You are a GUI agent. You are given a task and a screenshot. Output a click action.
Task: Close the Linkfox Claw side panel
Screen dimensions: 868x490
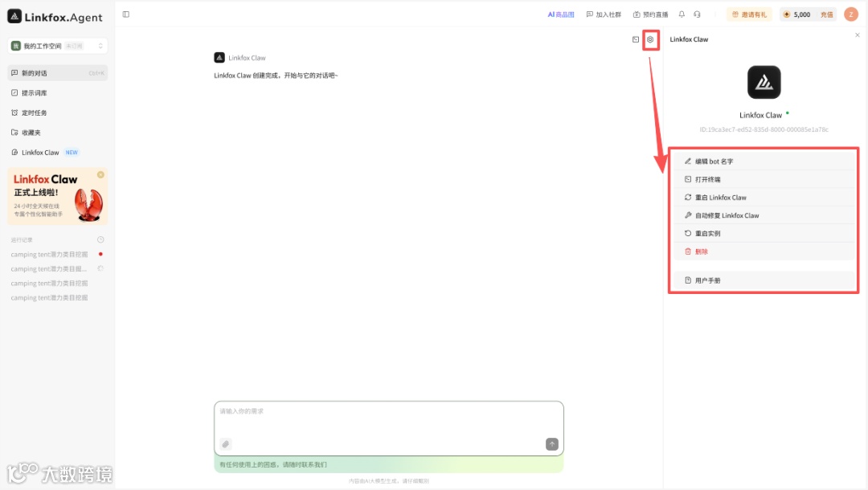(x=858, y=35)
